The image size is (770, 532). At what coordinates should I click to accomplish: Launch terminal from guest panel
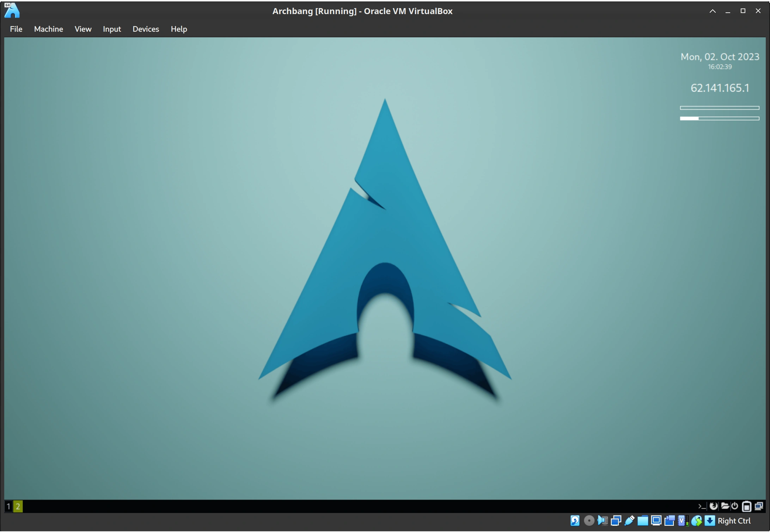point(702,507)
